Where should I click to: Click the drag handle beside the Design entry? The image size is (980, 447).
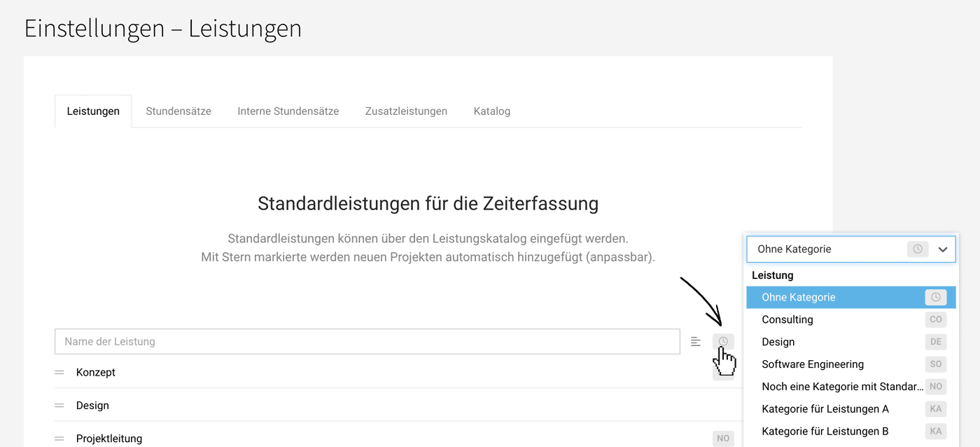point(59,405)
